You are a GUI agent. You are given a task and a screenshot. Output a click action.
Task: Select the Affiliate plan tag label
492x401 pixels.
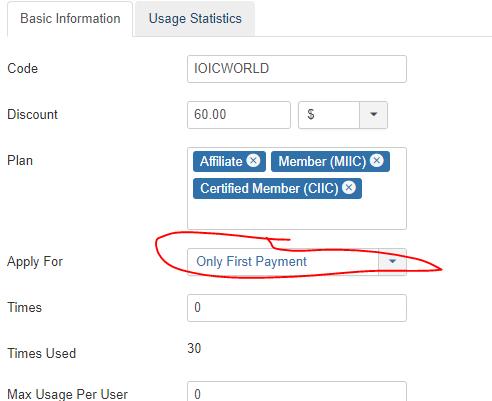tap(221, 161)
